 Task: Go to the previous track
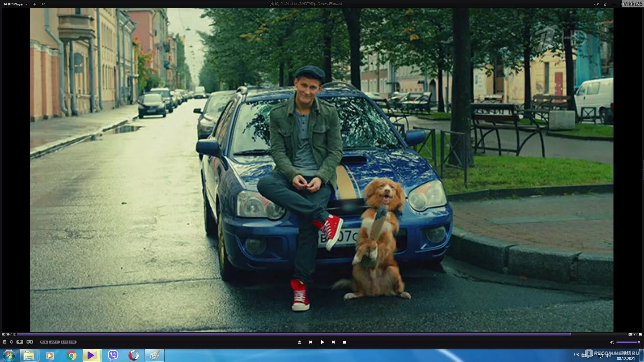[x=311, y=342]
